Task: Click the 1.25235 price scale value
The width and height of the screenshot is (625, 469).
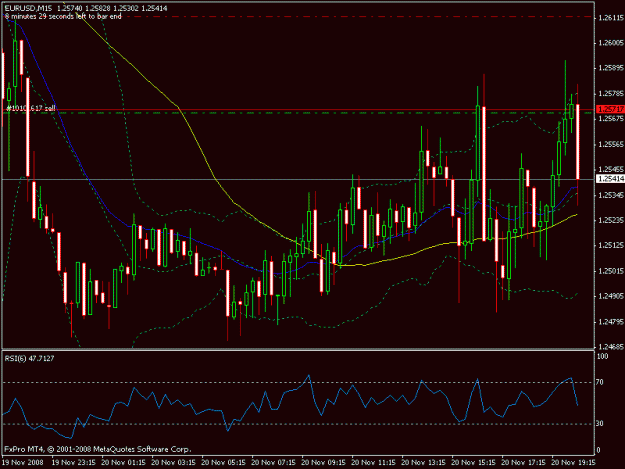Action: (x=611, y=220)
